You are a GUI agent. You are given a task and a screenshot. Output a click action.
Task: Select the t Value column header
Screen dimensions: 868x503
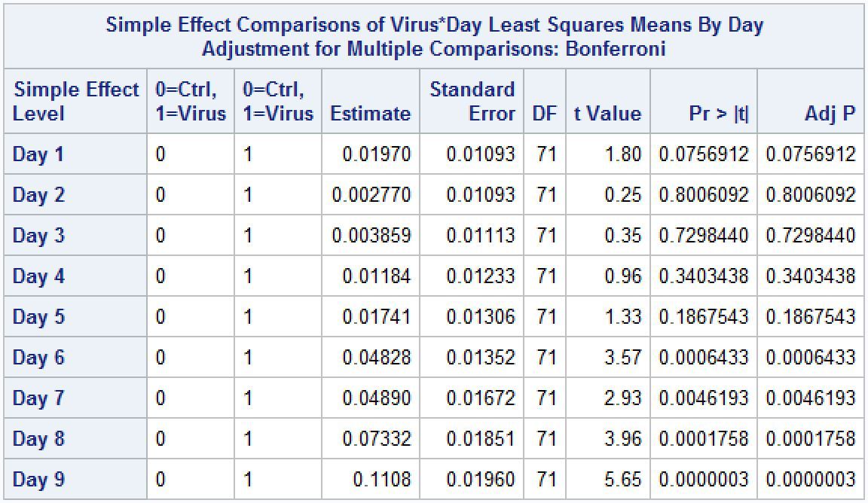click(x=607, y=114)
